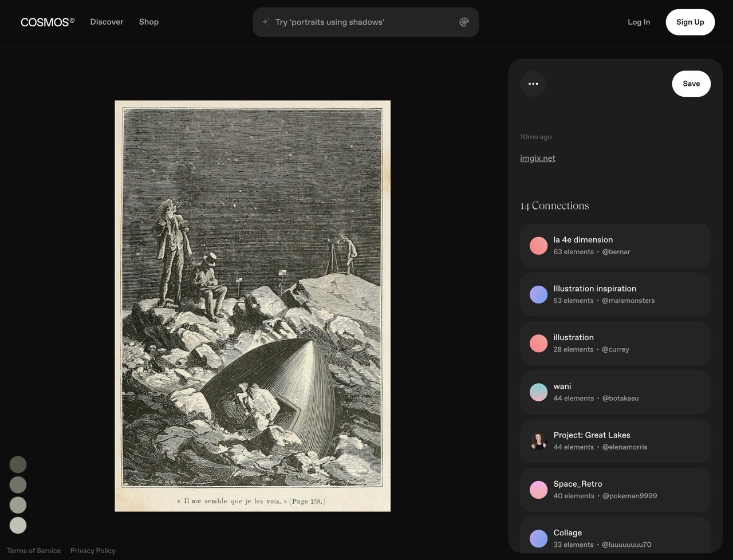This screenshot has width=733, height=560.
Task: Click the avatar of 'Space_Retro'
Action: click(x=538, y=490)
